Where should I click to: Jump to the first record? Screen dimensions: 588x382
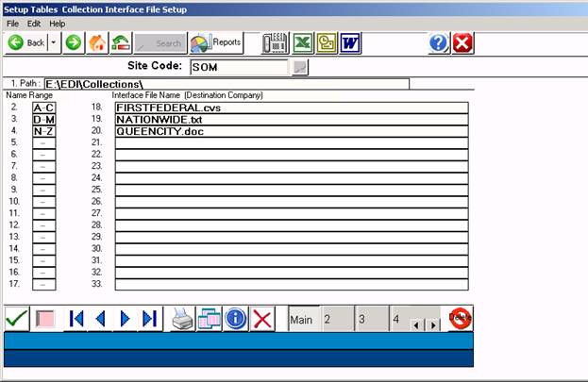tap(76, 319)
